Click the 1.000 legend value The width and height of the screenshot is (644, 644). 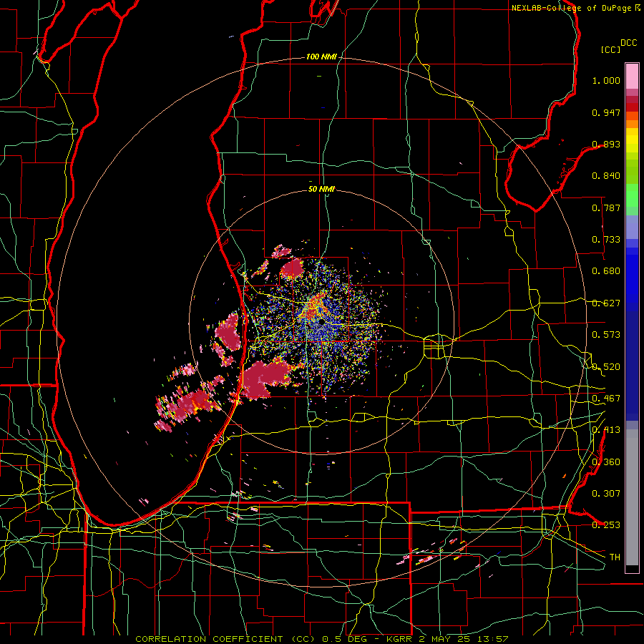606,80
